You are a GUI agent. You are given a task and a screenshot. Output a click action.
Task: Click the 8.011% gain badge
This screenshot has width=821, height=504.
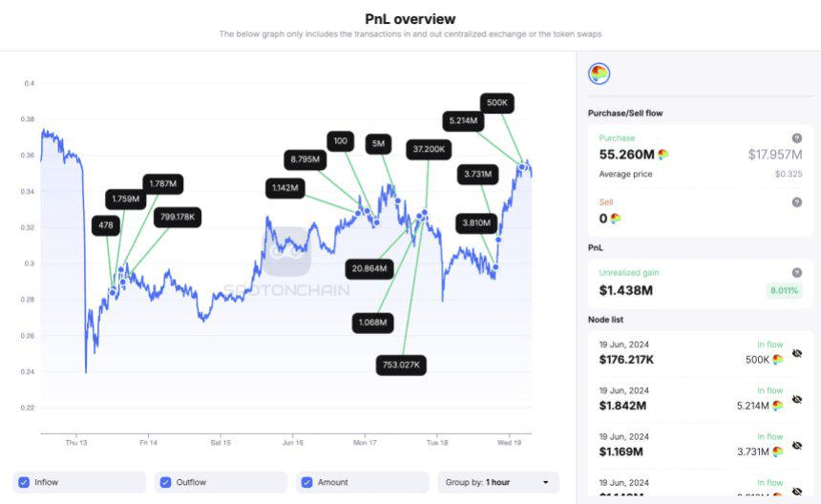[x=783, y=290]
